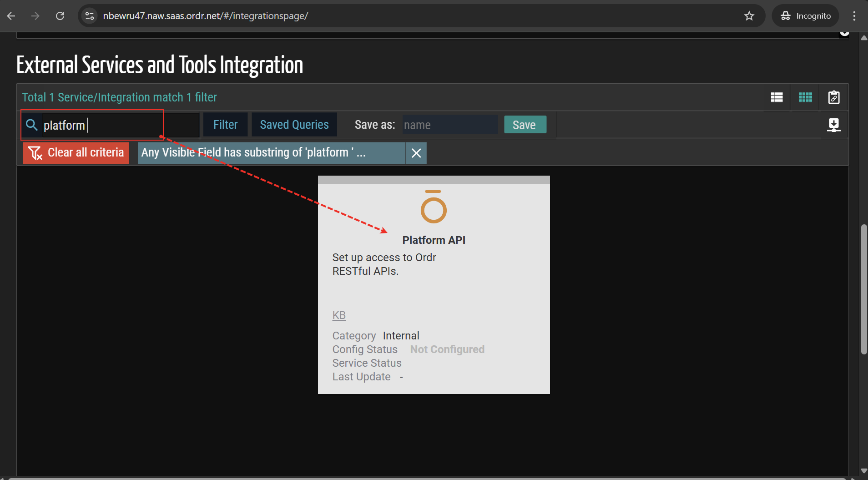Open the KB link on Platform API card
Viewport: 868px width, 480px height.
[x=339, y=315]
